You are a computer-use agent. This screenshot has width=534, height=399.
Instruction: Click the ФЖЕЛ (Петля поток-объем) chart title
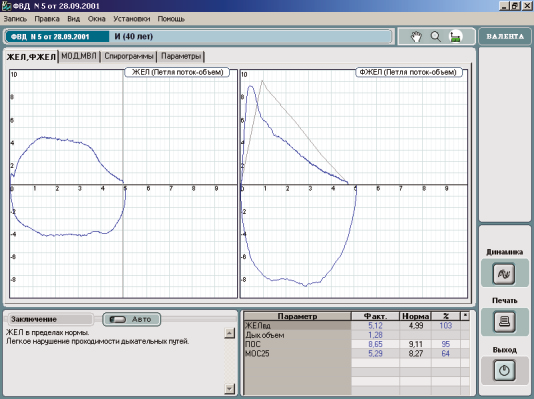[x=408, y=72]
